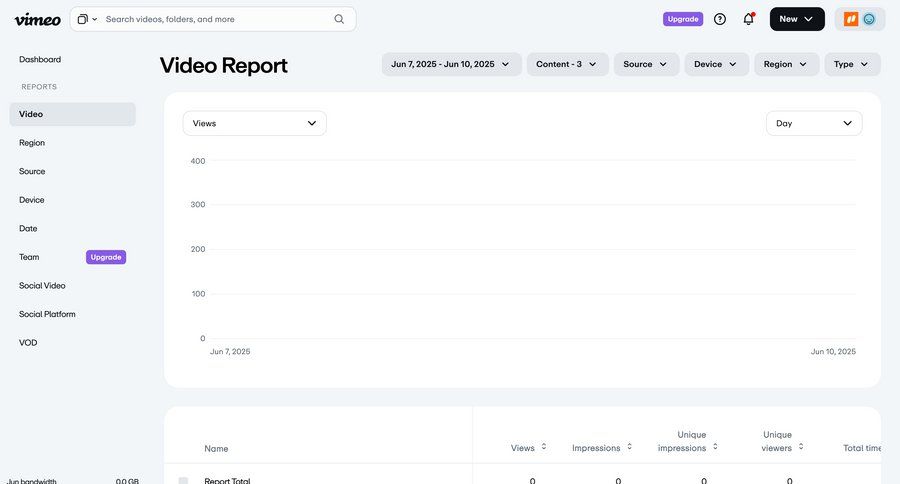The height and width of the screenshot is (484, 900).
Task: Open the Team report in sidebar
Action: tap(29, 257)
